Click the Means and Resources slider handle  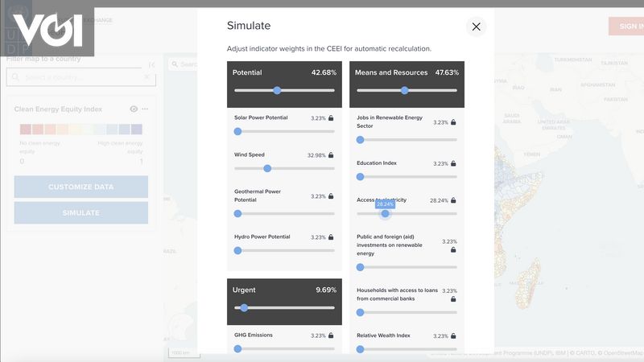click(x=404, y=91)
